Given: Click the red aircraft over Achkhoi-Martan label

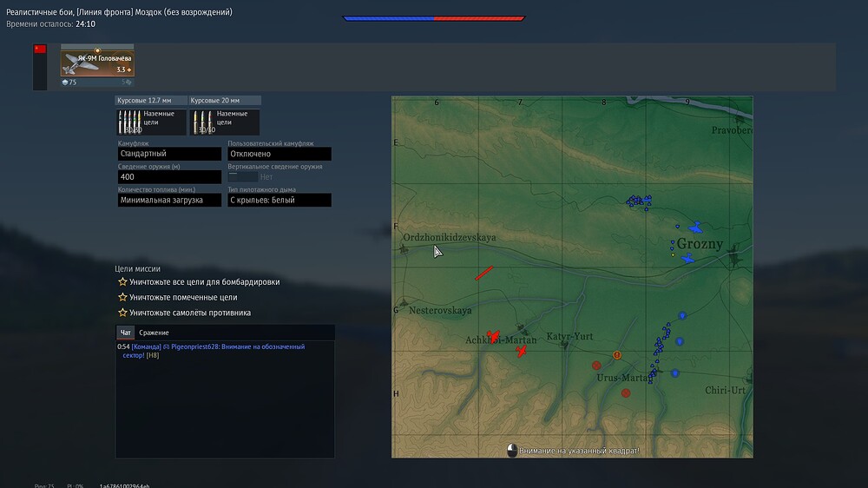Looking at the screenshot, I should point(493,336).
